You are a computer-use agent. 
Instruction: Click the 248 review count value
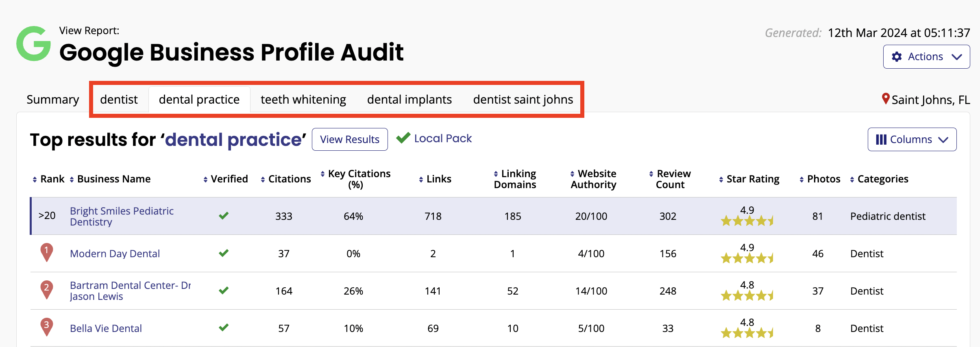668,291
